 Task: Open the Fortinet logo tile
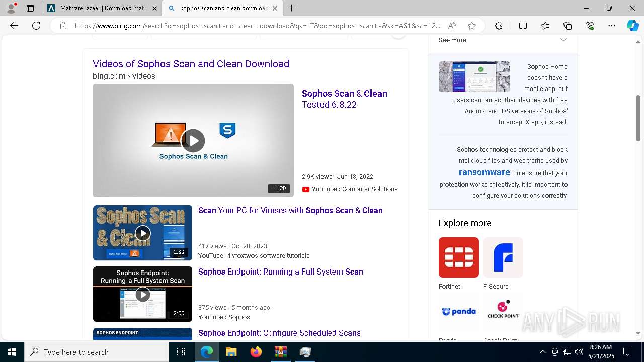pyautogui.click(x=459, y=257)
